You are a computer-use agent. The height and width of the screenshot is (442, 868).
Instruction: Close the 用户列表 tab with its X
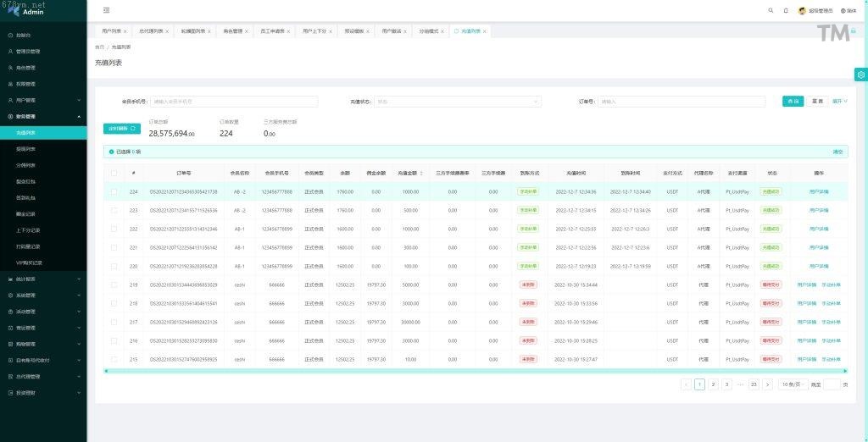point(125,31)
